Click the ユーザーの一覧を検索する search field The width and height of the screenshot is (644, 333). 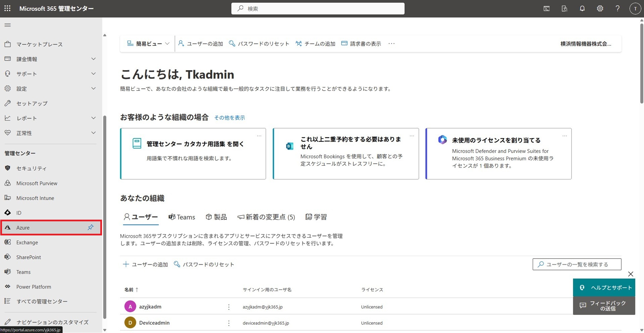tap(577, 264)
